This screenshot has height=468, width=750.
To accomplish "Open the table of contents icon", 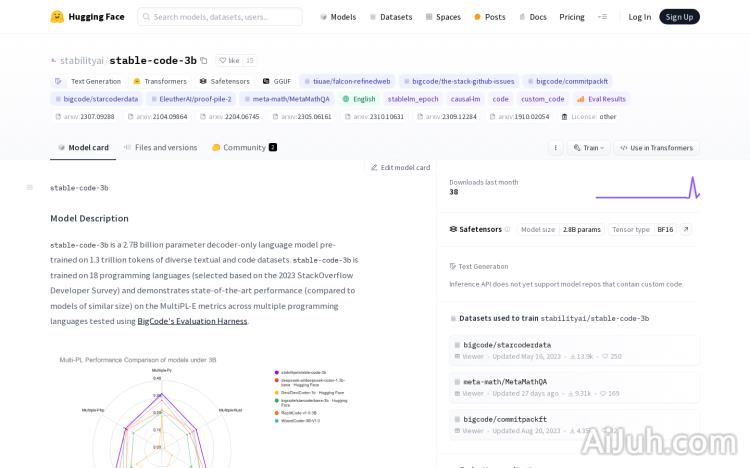I will tap(29, 187).
